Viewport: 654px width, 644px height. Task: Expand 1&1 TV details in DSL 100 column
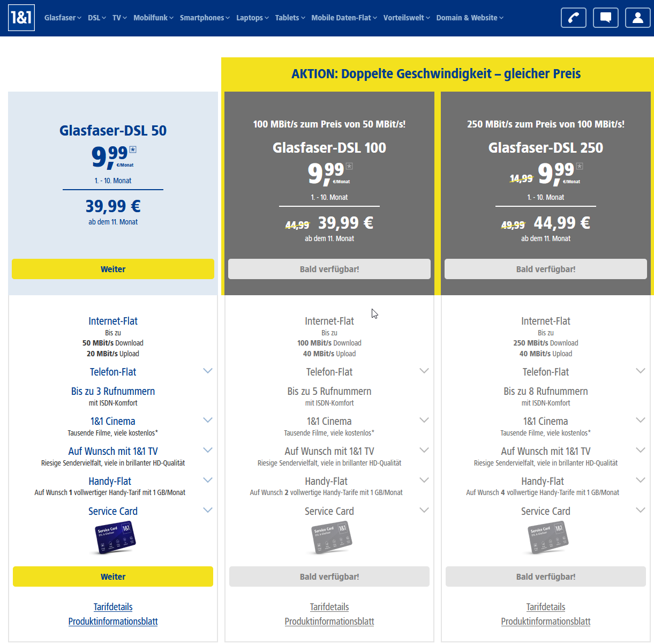pyautogui.click(x=424, y=450)
